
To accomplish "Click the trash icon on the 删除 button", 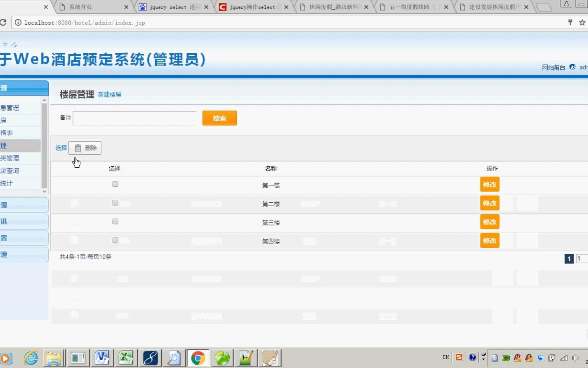I will pos(78,148).
